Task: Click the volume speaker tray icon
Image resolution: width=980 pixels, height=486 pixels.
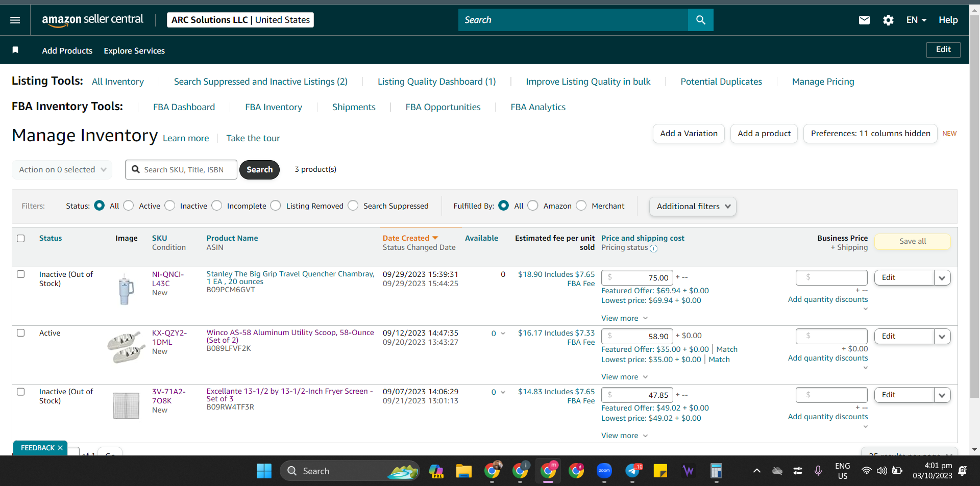Action: [881, 471]
